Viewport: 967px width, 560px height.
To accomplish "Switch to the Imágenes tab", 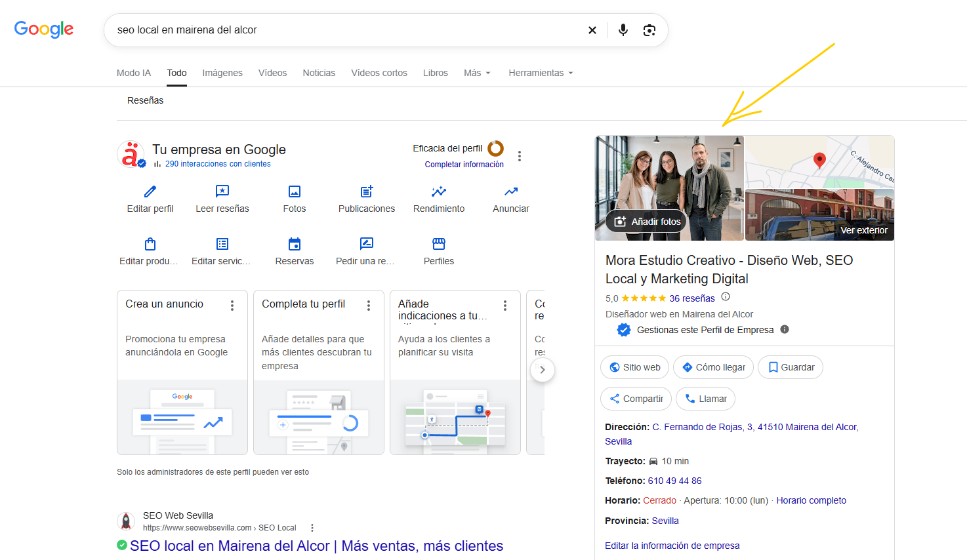I will pyautogui.click(x=222, y=73).
